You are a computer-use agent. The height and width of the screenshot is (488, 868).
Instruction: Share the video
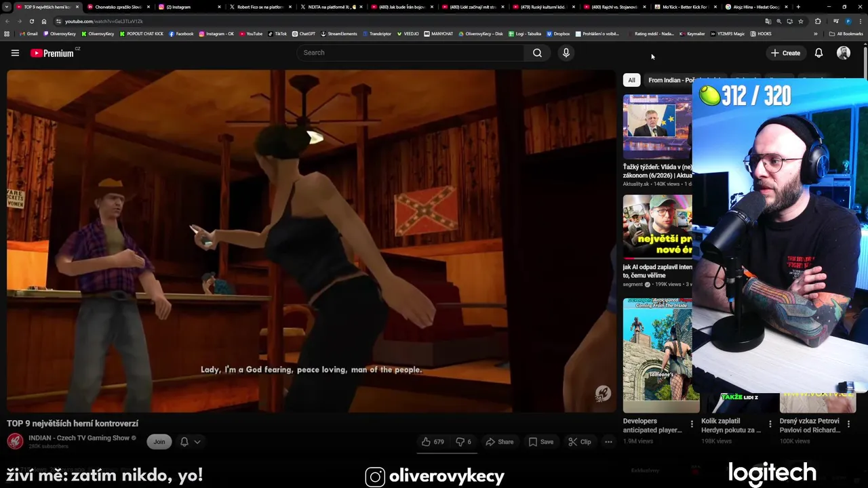click(499, 442)
